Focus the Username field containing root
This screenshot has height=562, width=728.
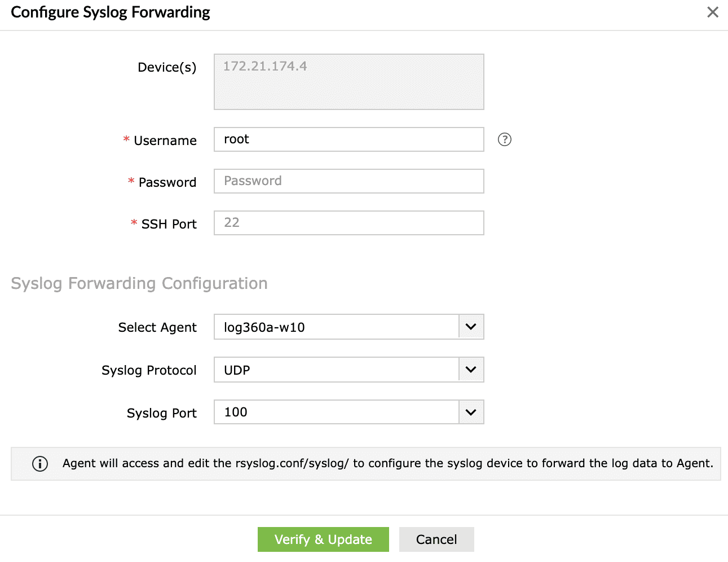coord(348,139)
